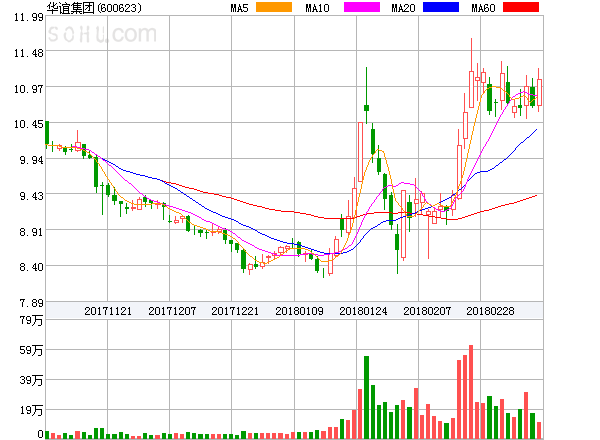Click the 20171221 date label
Viewport: 600px width, 440px height.
click(x=235, y=311)
